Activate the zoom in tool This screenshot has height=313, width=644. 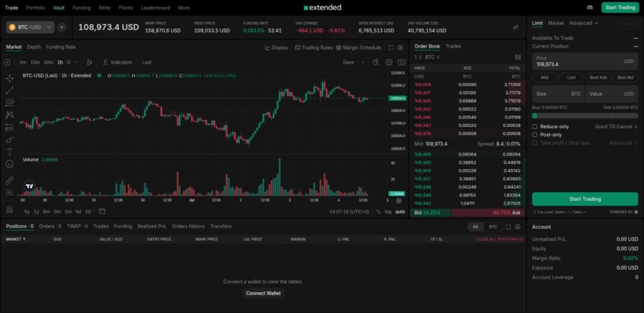click(9, 193)
